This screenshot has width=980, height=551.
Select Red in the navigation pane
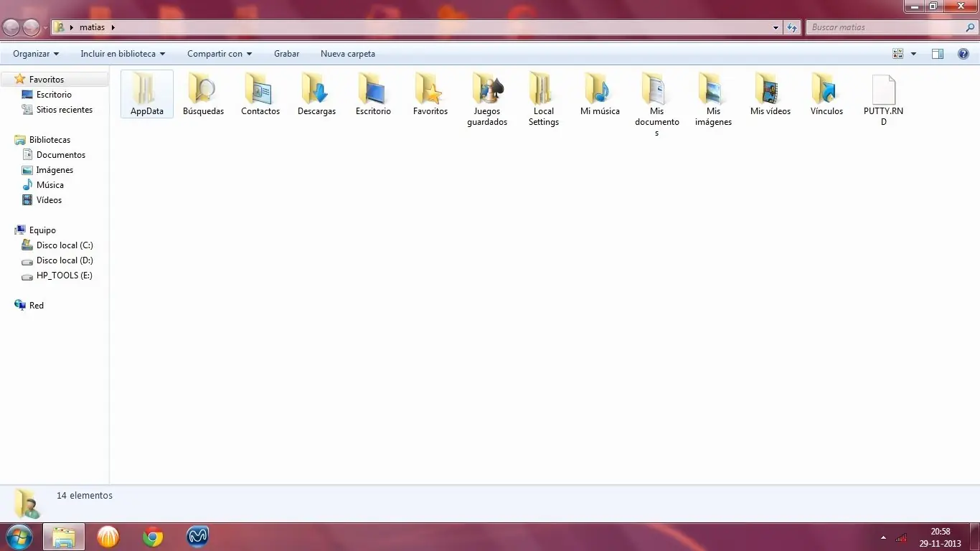[x=36, y=306]
